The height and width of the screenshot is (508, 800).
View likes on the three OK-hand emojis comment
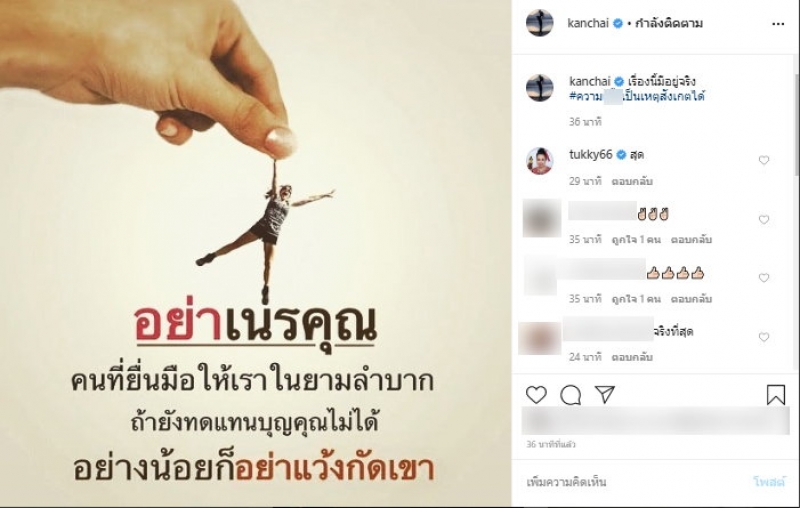(636, 239)
